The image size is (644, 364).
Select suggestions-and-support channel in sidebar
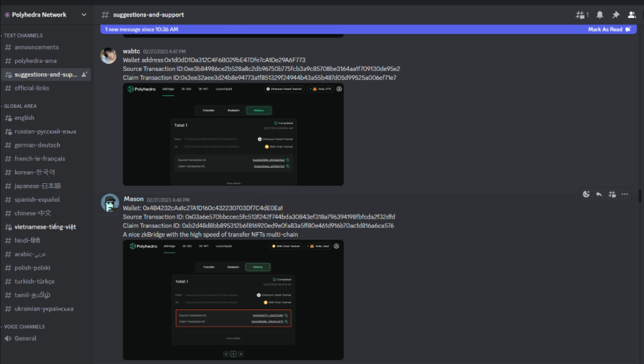46,75
